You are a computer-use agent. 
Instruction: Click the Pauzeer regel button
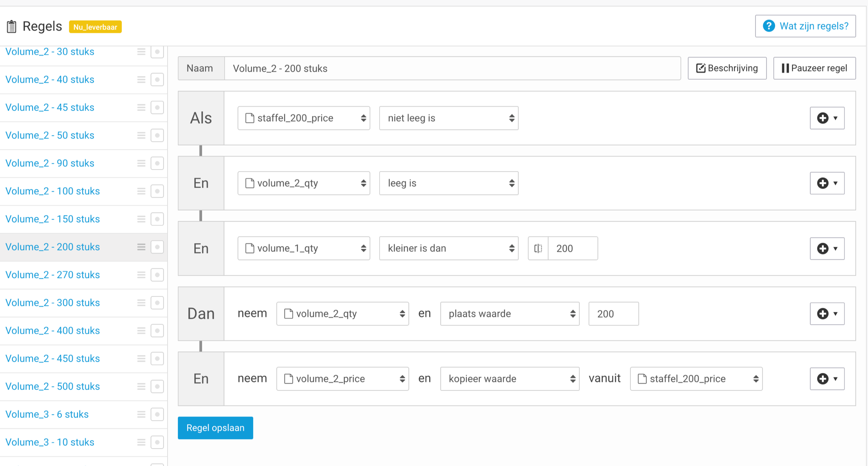pos(814,68)
